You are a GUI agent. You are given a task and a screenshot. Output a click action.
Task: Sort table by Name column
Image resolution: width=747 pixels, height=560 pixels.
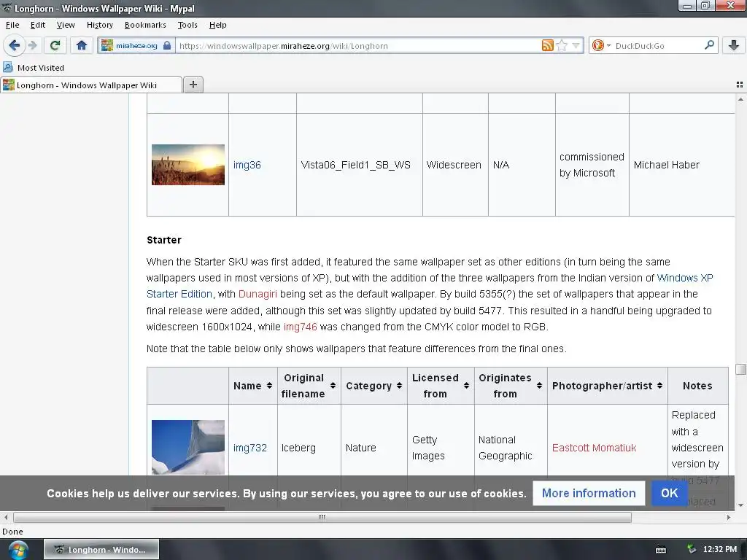(x=253, y=386)
